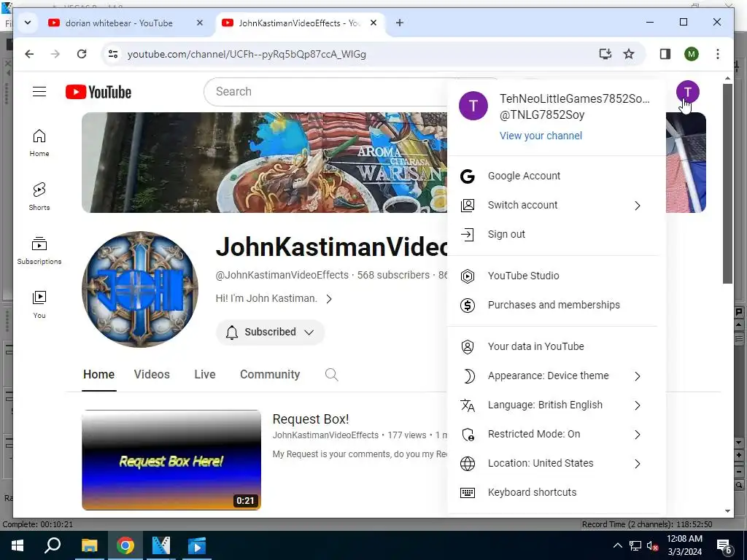
Task: Open the YouTube hamburger guide menu
Action: 39,91
